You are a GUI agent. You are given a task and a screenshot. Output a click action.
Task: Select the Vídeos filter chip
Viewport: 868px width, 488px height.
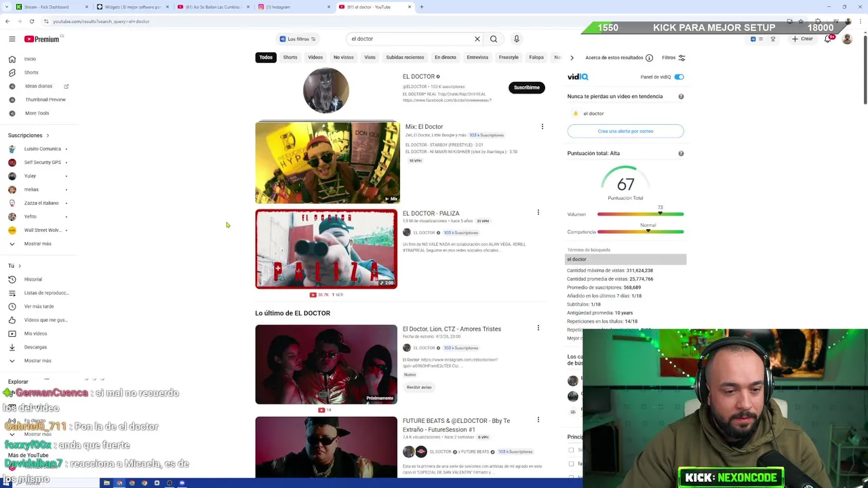click(x=315, y=58)
